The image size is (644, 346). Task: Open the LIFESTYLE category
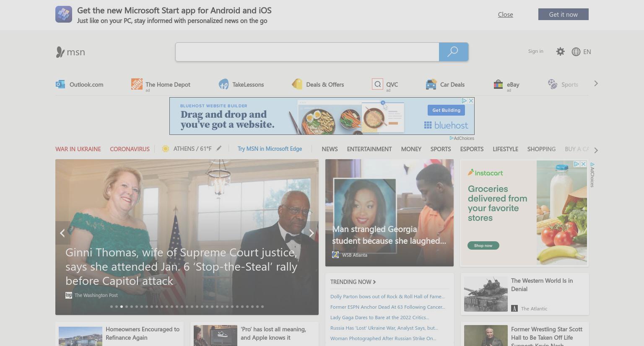click(x=505, y=149)
